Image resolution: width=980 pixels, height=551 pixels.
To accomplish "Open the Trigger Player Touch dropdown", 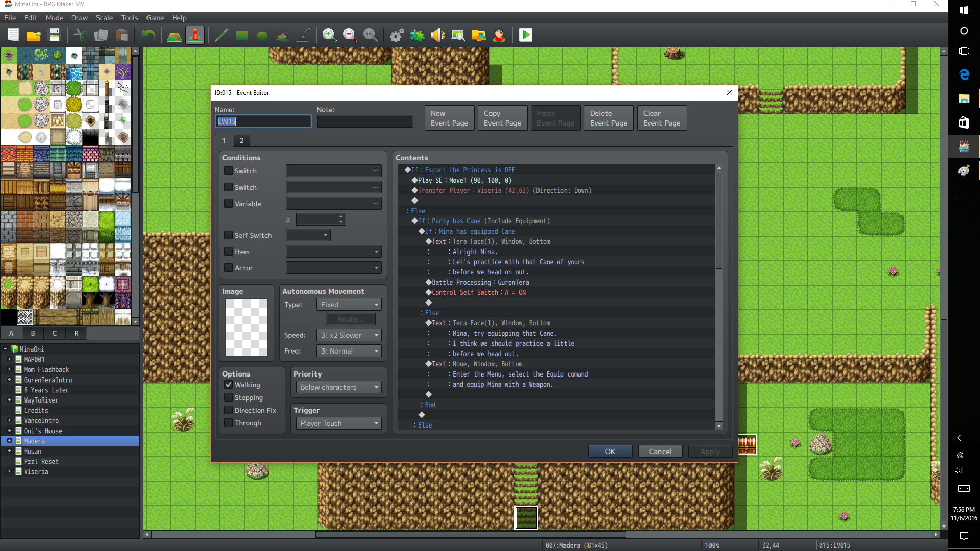I will pos(338,423).
